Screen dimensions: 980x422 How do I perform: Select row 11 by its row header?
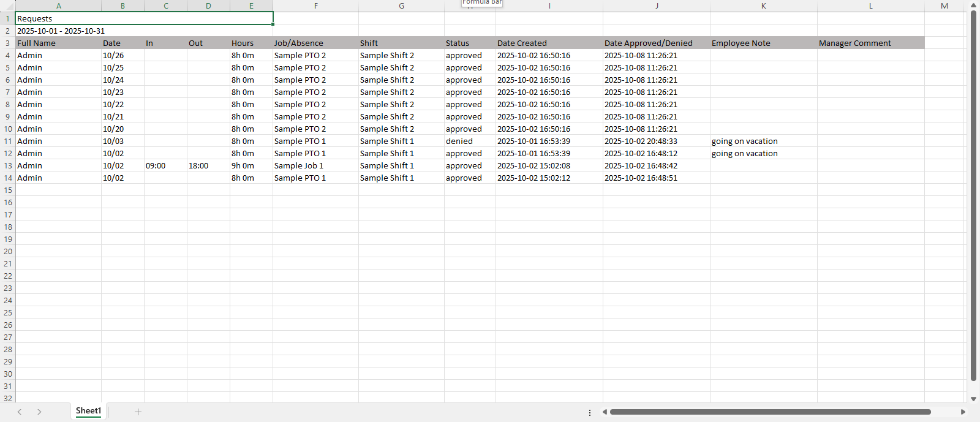8,141
